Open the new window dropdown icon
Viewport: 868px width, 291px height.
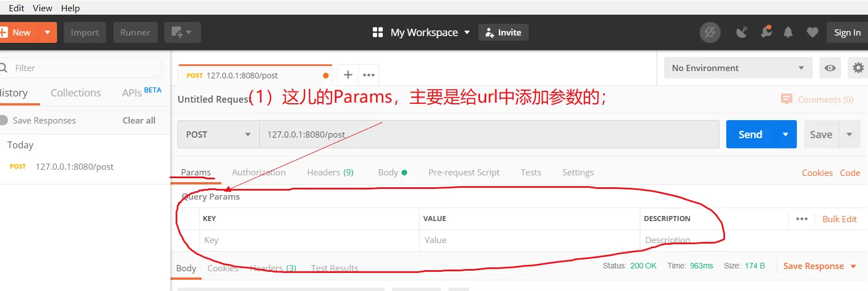point(182,33)
